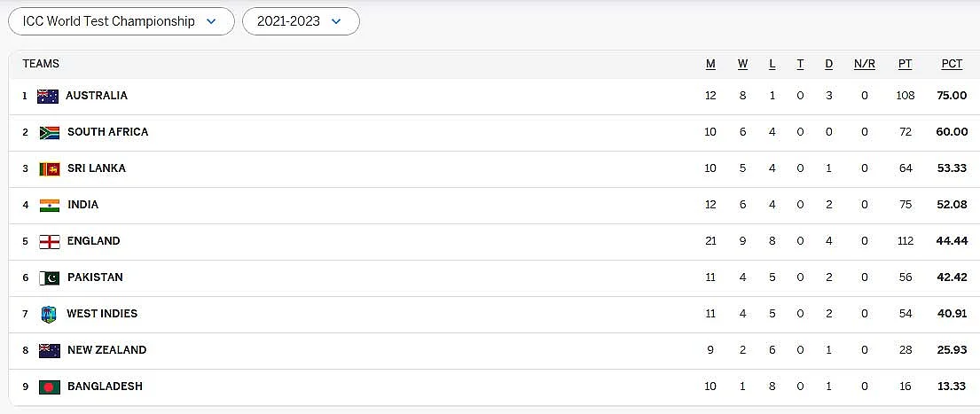980x414 pixels.
Task: Click the M matches column header
Action: (710, 65)
